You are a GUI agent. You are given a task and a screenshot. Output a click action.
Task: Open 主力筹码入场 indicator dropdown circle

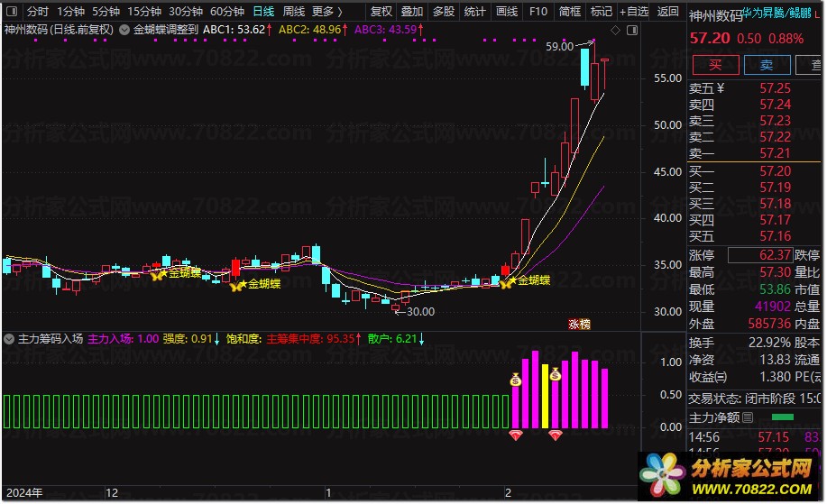click(x=9, y=338)
